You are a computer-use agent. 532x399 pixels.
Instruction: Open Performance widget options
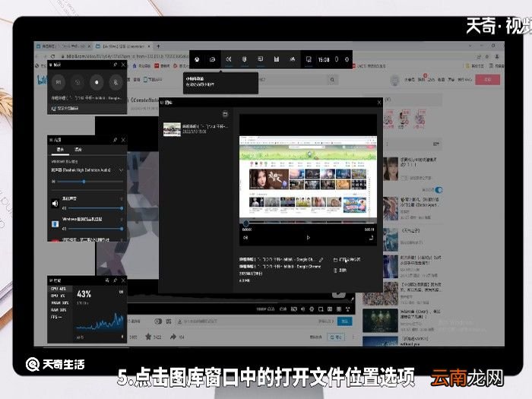point(107,280)
